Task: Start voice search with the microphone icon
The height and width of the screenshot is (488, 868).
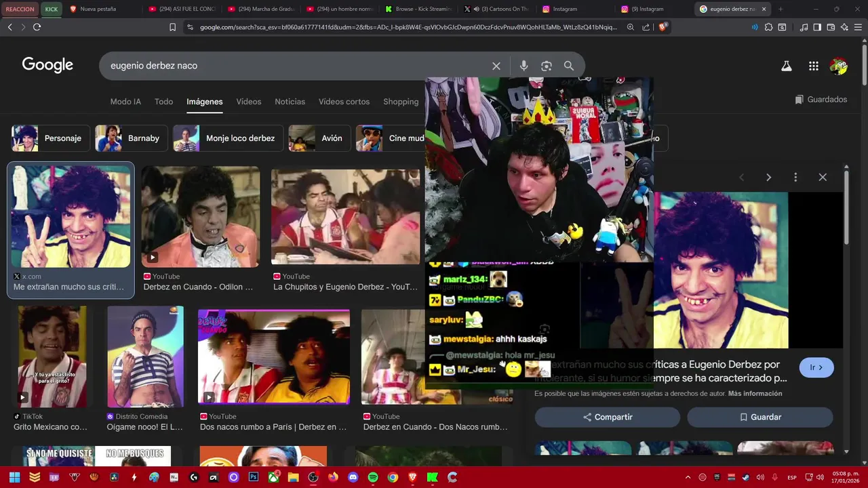Action: point(524,66)
